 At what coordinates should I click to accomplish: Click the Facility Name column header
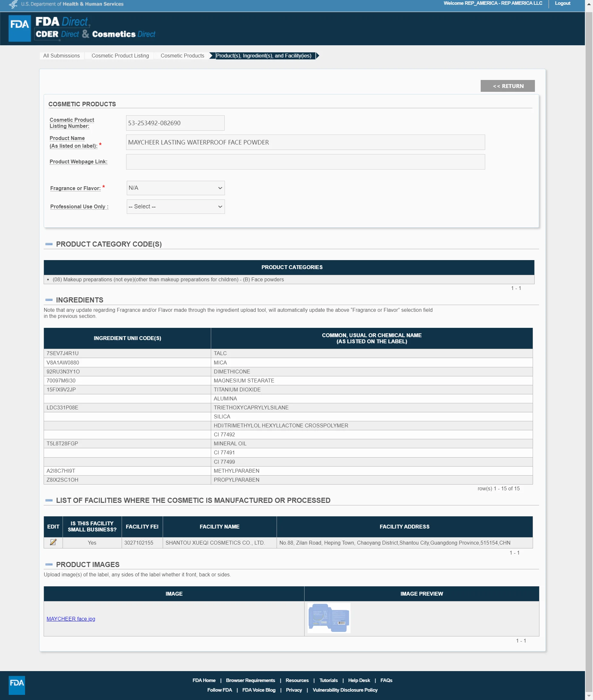coord(219,527)
